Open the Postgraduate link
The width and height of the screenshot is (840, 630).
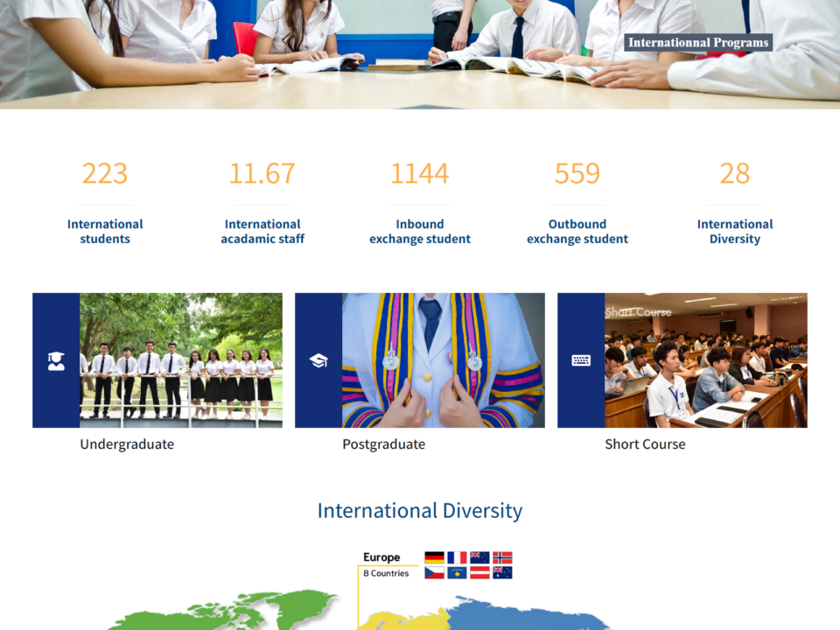[x=383, y=444]
